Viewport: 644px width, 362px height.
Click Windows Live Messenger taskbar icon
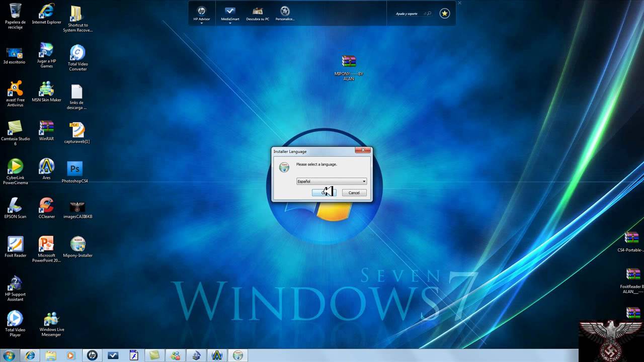(x=175, y=355)
